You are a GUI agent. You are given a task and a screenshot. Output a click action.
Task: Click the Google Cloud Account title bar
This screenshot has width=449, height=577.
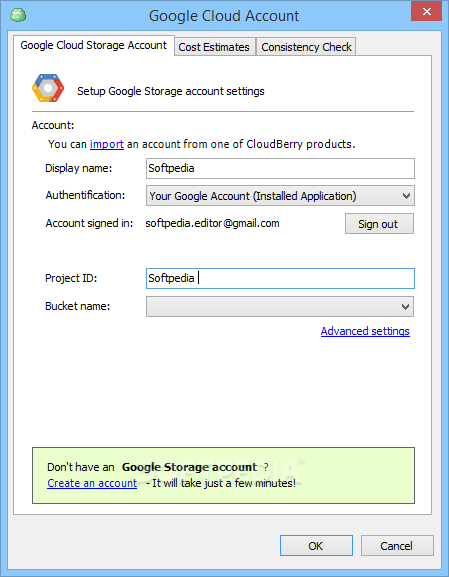click(224, 16)
